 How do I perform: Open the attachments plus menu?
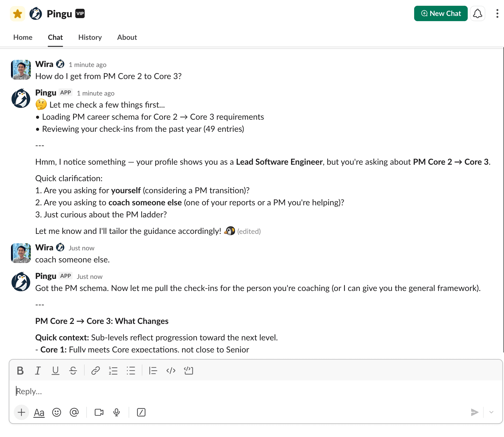pyautogui.click(x=21, y=412)
